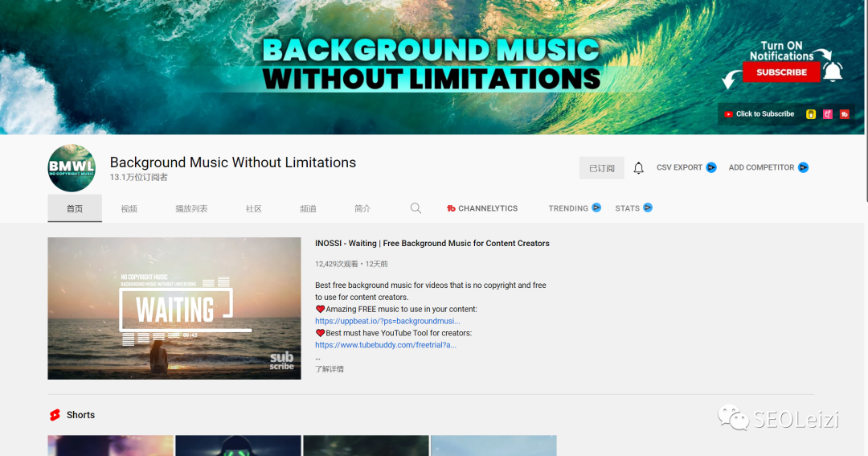Click the blue arrow icon next to ADD COMPETITOR
Image resolution: width=868 pixels, height=456 pixels.
803,167
